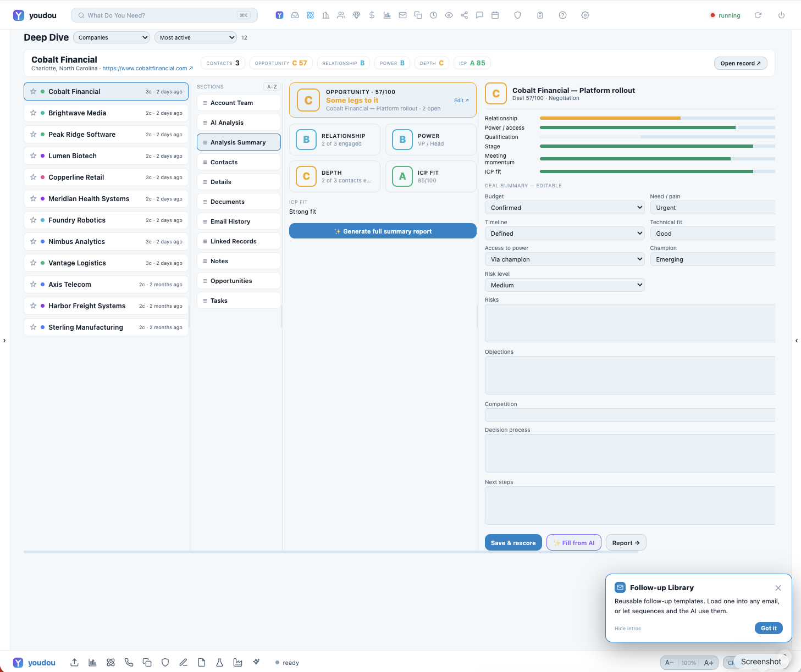Screen dimensions: 801x672
Task: Star the Sterling Manufacturing company
Action: 34,327
